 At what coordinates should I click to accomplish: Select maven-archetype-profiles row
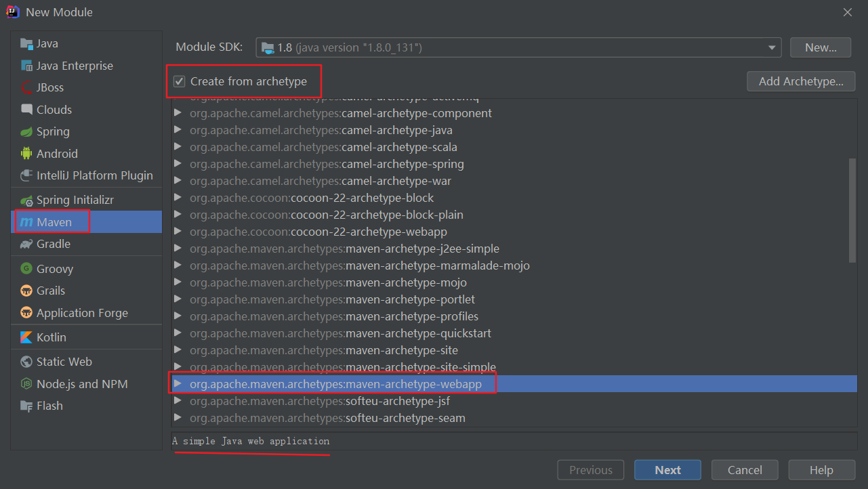tap(514, 316)
